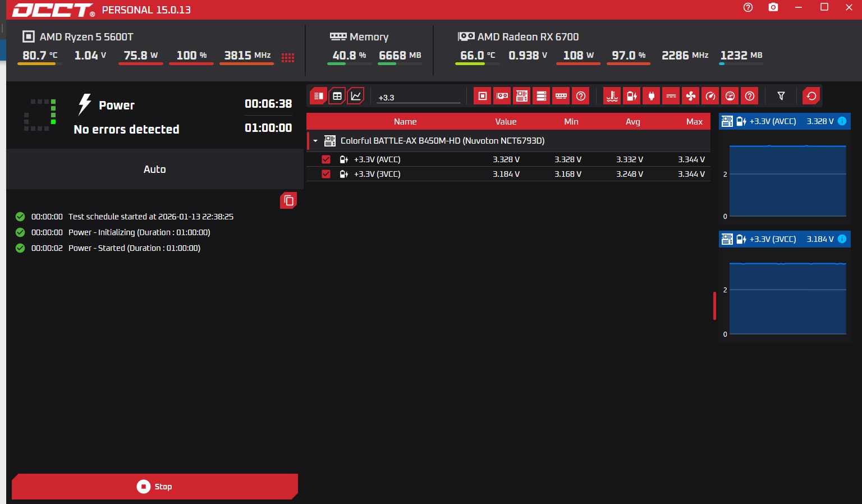Click the CPU frequency reading 3815 MHz
Viewport: 862px width, 504px height.
[247, 56]
